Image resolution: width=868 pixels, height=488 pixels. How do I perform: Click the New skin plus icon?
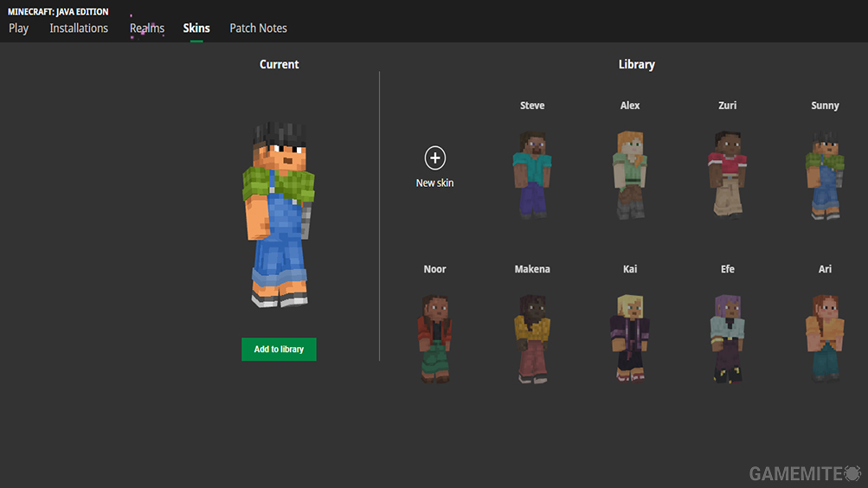click(x=435, y=158)
